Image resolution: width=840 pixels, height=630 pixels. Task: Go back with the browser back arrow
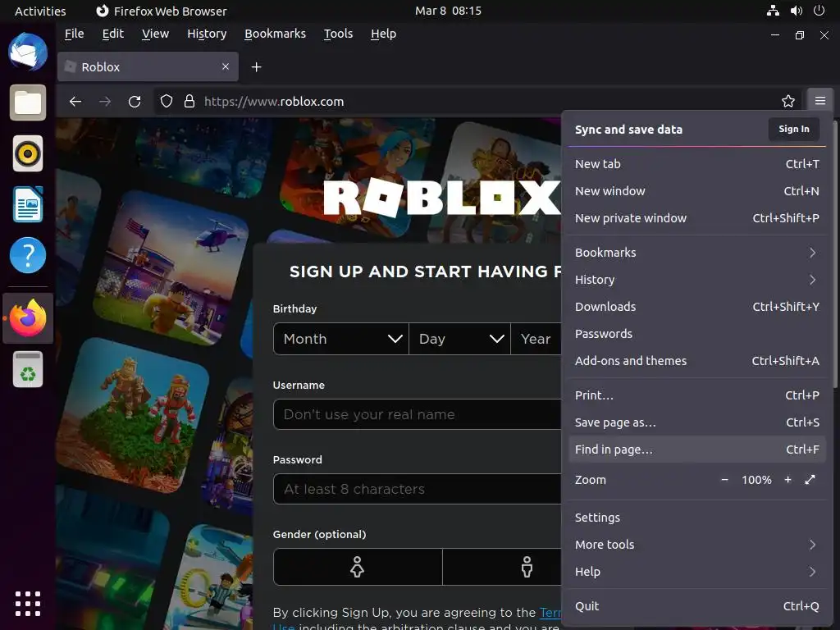point(75,101)
